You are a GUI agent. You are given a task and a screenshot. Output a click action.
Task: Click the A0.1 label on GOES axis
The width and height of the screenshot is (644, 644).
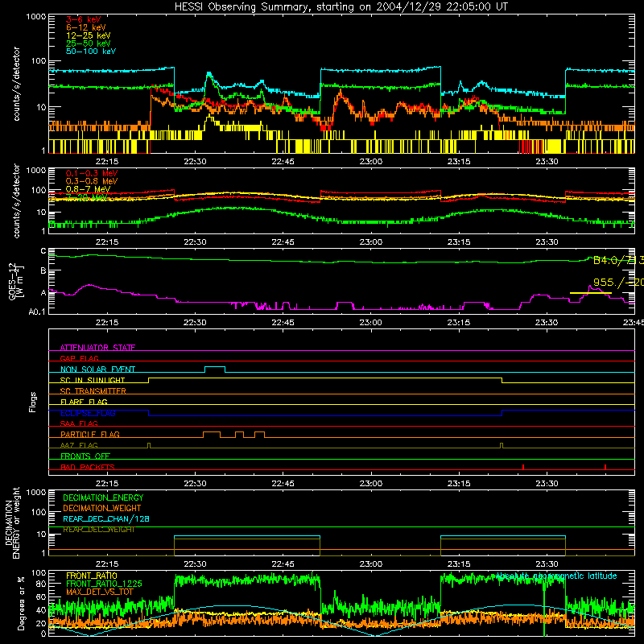click(36, 312)
